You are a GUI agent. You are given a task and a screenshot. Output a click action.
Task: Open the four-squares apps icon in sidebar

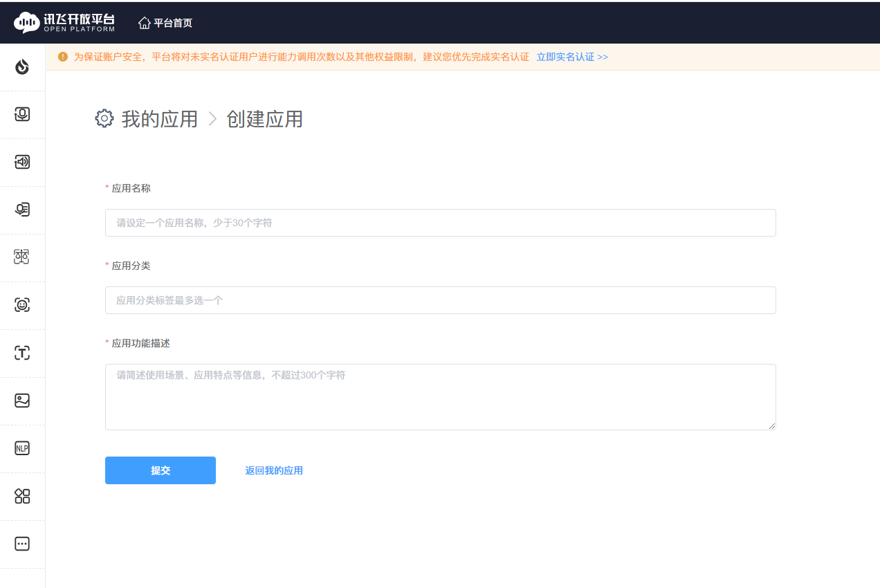coord(22,496)
